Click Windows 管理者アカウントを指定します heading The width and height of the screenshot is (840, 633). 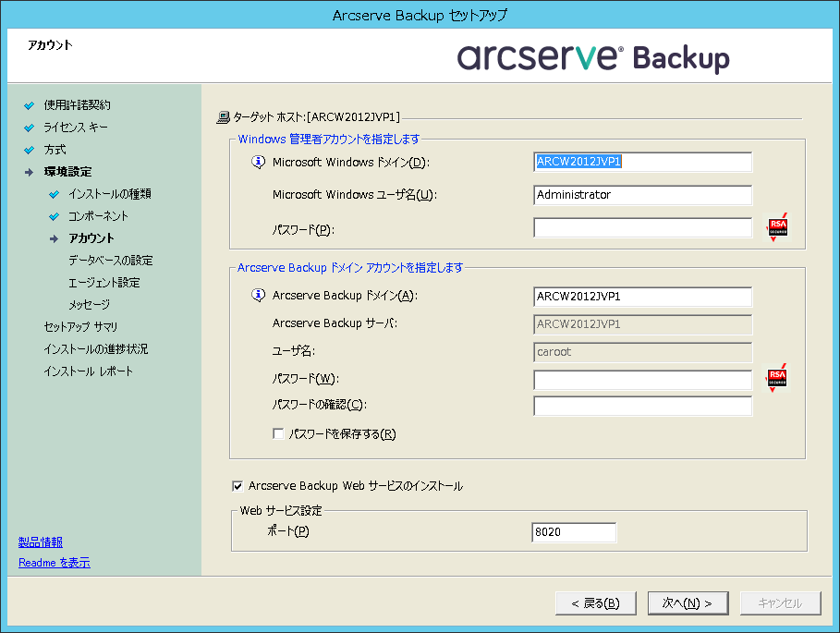click(328, 140)
